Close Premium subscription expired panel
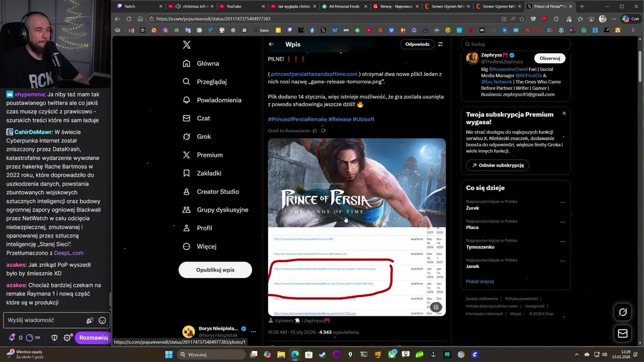This screenshot has height=362, width=644. point(564,113)
